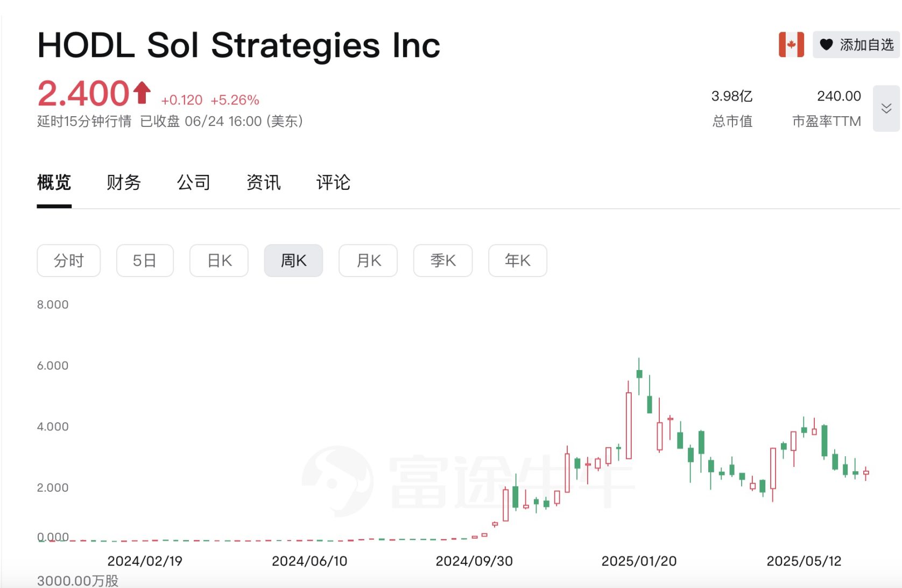
Task: Click the heart icon to add to watchlist
Action: (x=826, y=45)
